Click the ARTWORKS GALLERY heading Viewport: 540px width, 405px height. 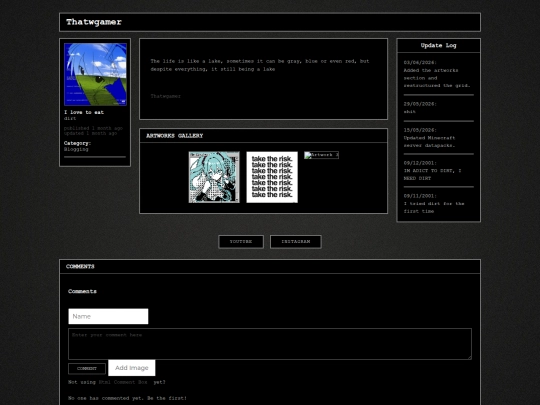click(175, 136)
